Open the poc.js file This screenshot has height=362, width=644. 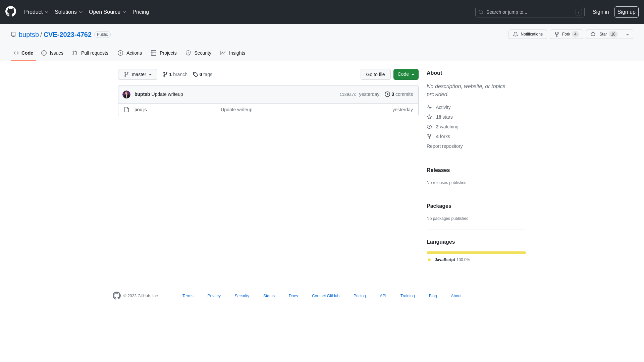pos(141,110)
